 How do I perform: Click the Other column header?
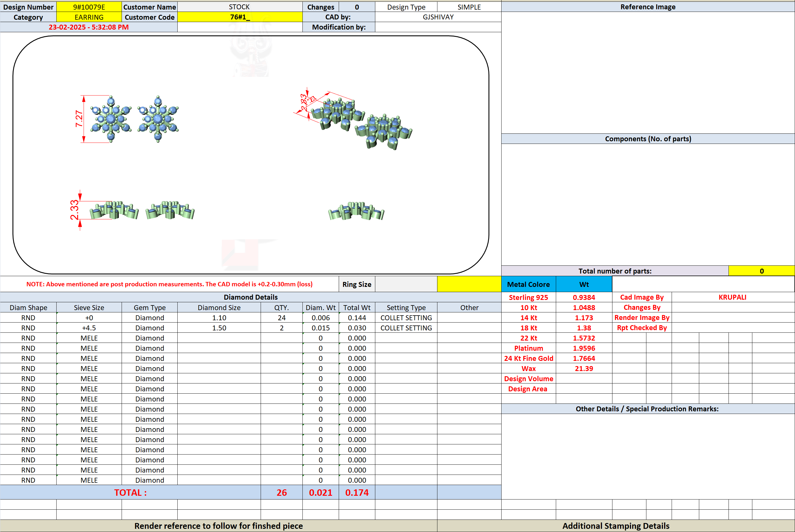tap(469, 308)
